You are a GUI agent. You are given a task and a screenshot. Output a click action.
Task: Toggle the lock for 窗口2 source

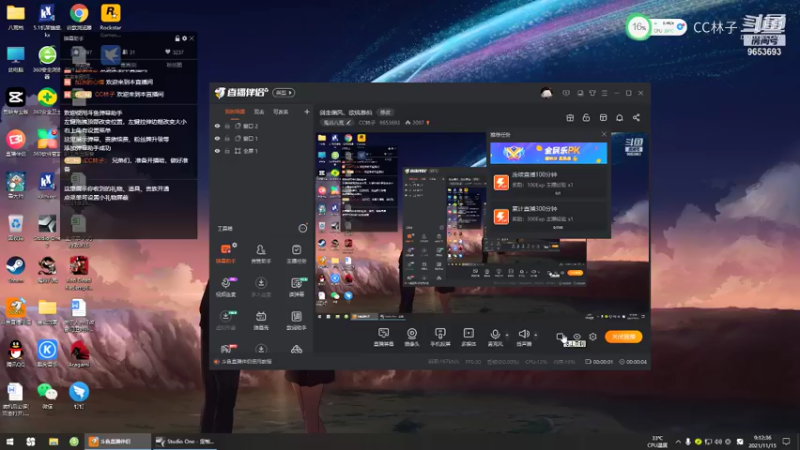(x=228, y=126)
